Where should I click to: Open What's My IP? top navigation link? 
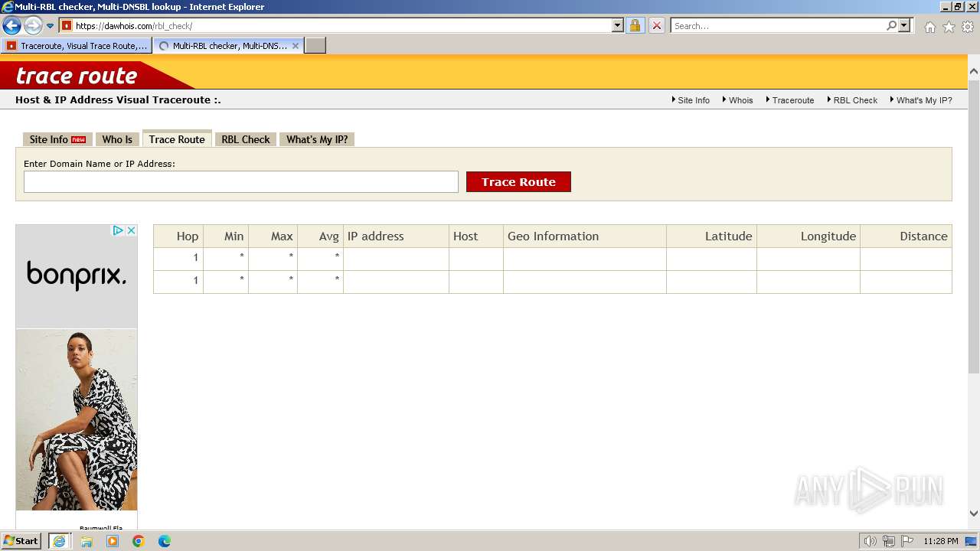pyautogui.click(x=924, y=100)
